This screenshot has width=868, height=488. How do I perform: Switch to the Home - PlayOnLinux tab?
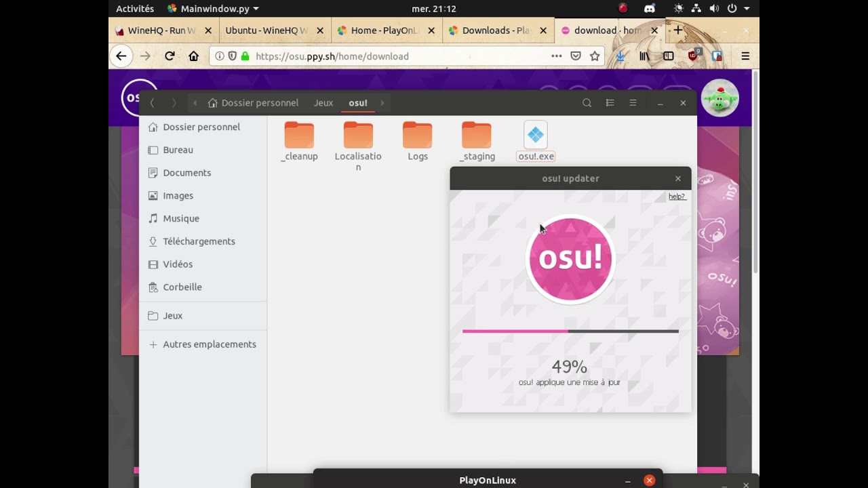pos(387,30)
